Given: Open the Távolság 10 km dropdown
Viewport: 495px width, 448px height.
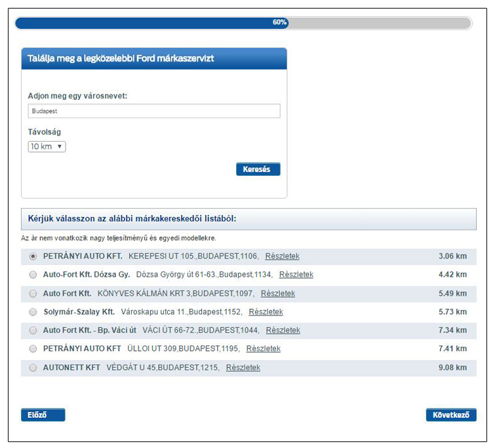Looking at the screenshot, I should coord(47,146).
